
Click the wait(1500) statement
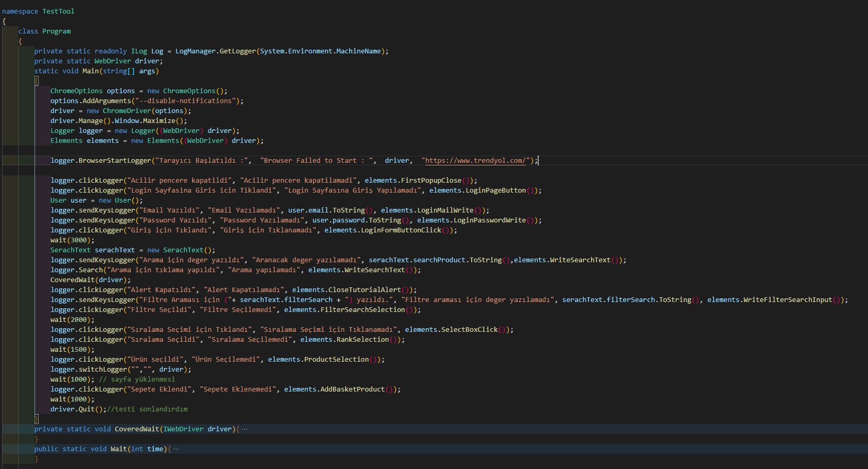(x=72, y=350)
